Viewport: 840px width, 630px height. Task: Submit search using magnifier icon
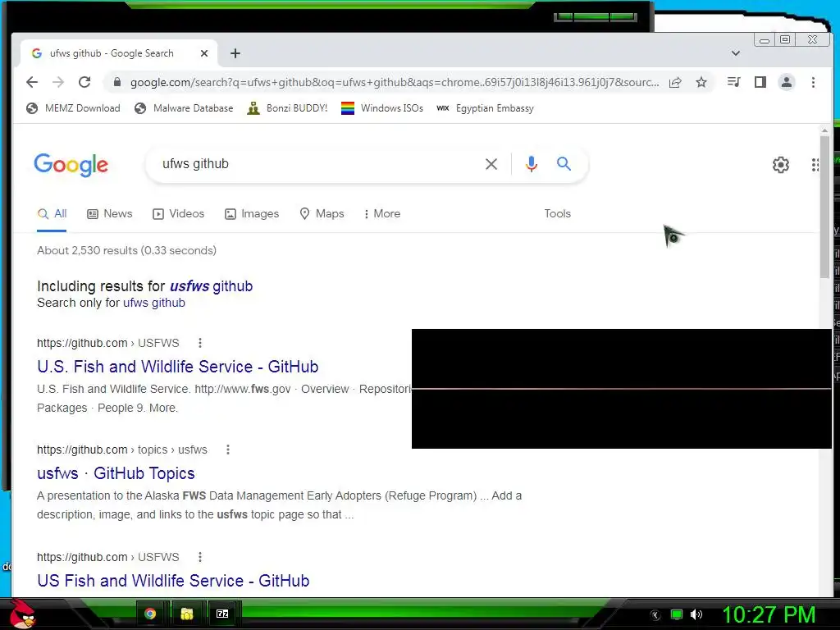click(564, 164)
